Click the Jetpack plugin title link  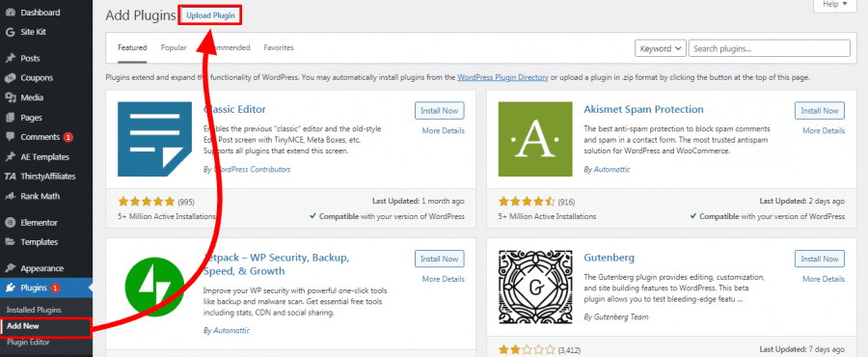(276, 264)
